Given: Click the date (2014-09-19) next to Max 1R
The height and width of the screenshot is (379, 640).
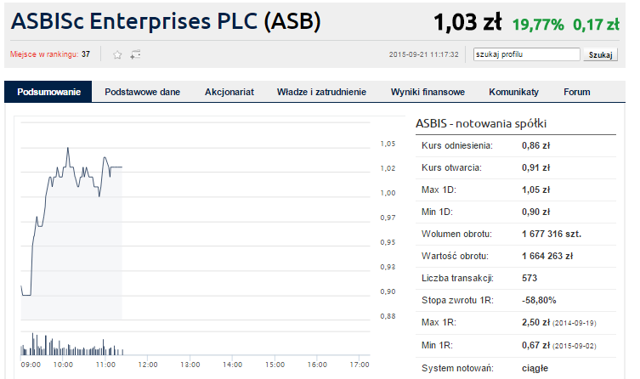Looking at the screenshot, I should click(574, 323).
